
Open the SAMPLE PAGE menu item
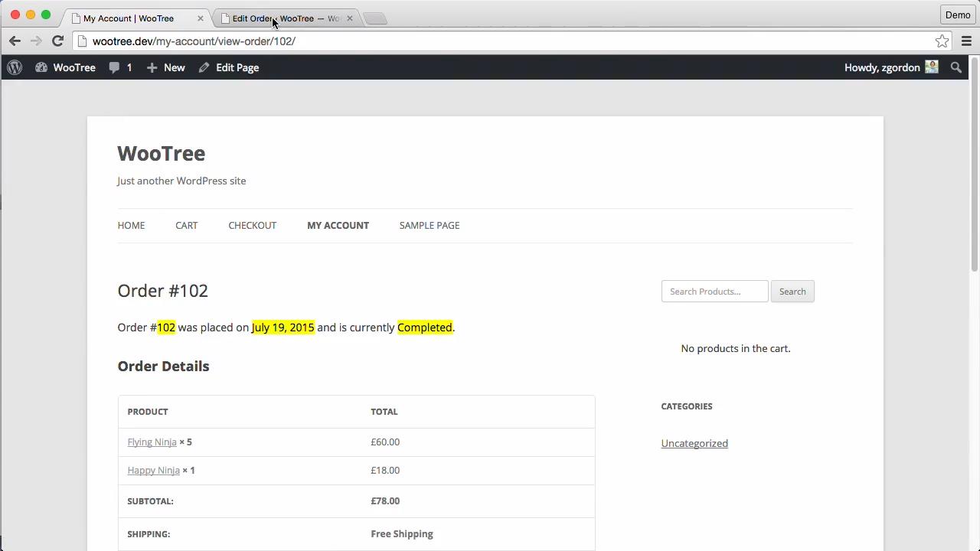(429, 225)
